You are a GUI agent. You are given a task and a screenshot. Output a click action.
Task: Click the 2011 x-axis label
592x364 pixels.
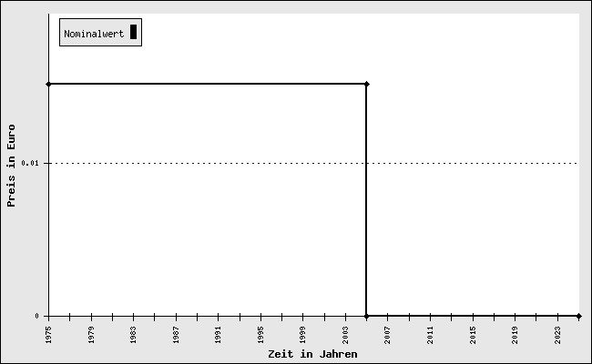click(x=431, y=335)
